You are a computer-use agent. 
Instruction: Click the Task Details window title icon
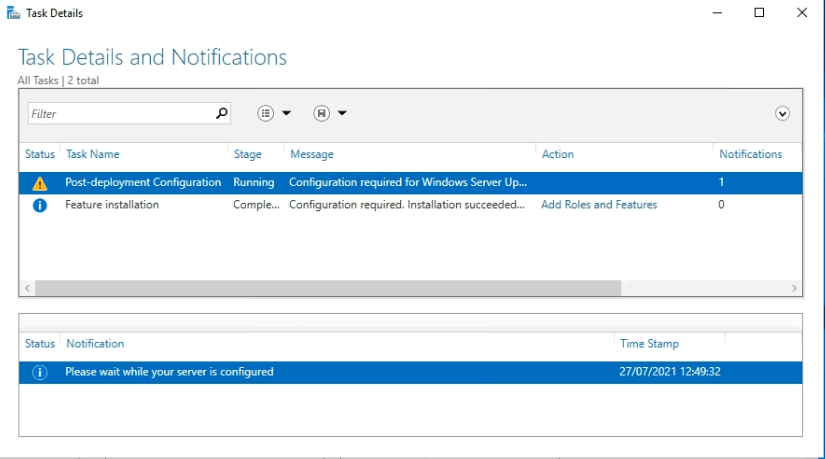pyautogui.click(x=12, y=13)
